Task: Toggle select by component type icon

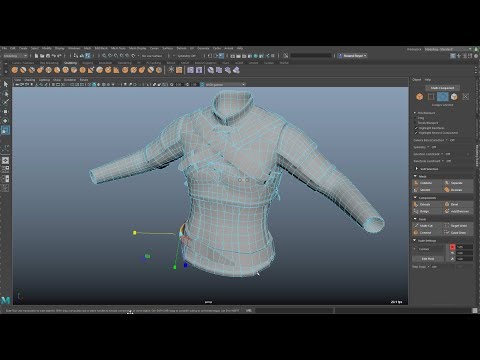Action: pyautogui.click(x=88, y=56)
